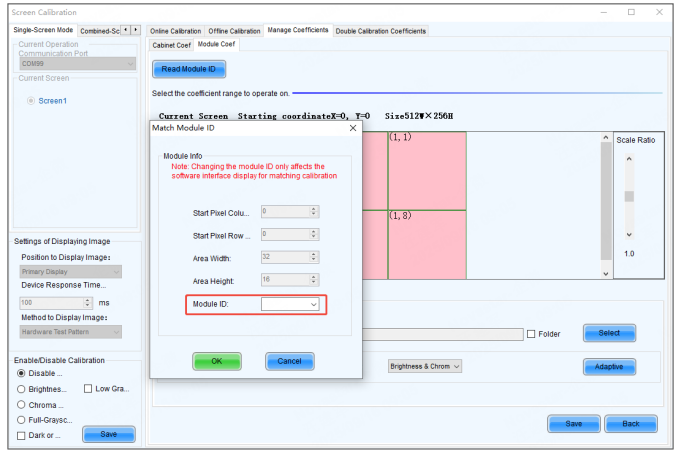Screen dimensions: 678x455
Task: Click the Area Width input field
Action: (285, 257)
